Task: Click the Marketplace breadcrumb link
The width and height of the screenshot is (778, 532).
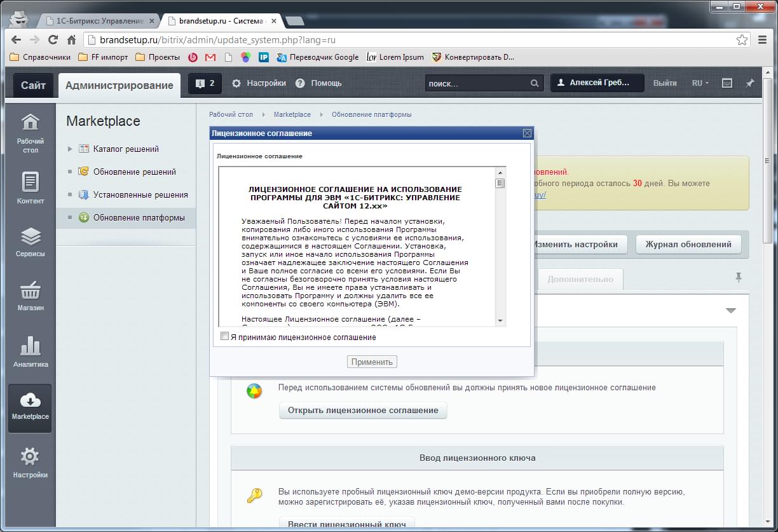Action: coord(292,114)
